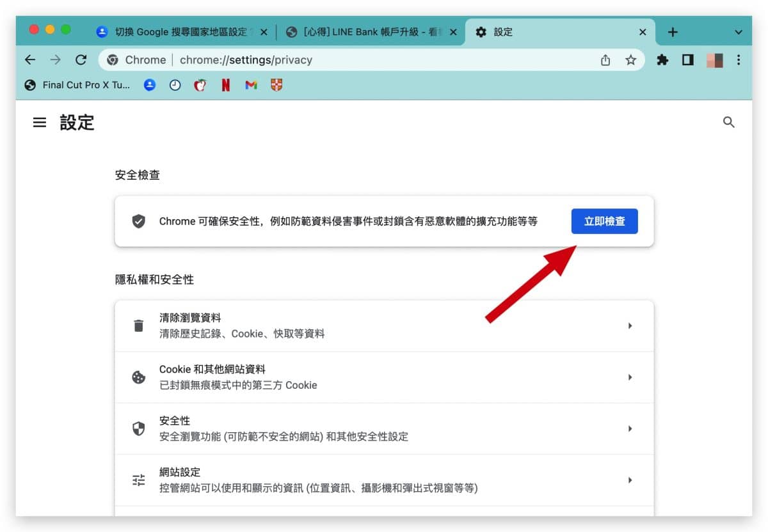The width and height of the screenshot is (768, 532).
Task: Click the shield icon next to 安全性
Action: (x=139, y=428)
